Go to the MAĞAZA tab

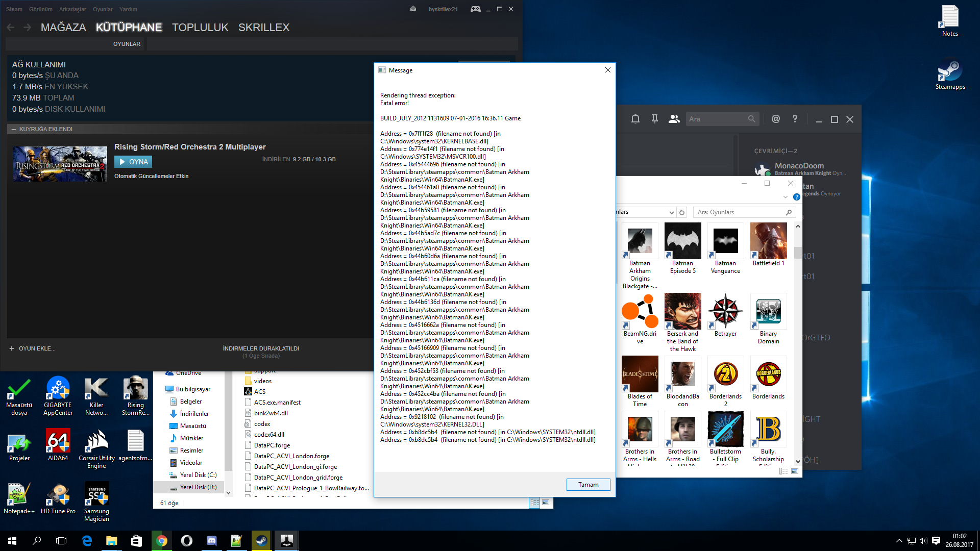(x=63, y=28)
